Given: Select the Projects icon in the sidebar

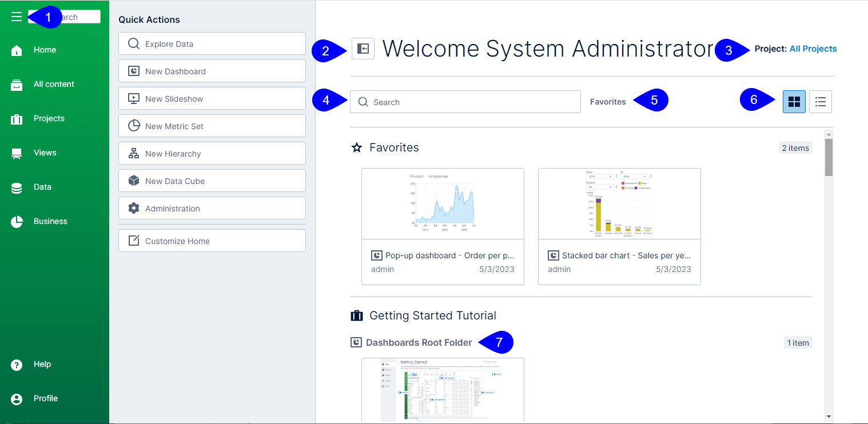Looking at the screenshot, I should coord(17,118).
